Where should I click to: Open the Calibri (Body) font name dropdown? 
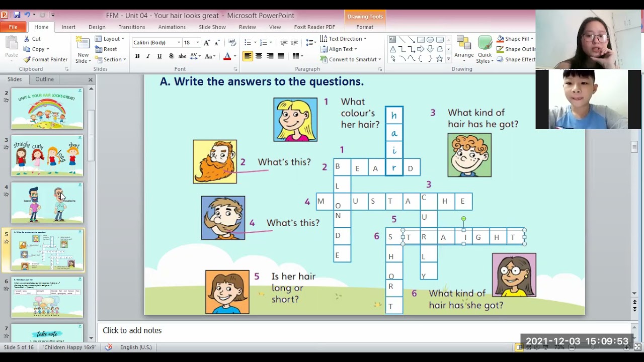(x=179, y=43)
